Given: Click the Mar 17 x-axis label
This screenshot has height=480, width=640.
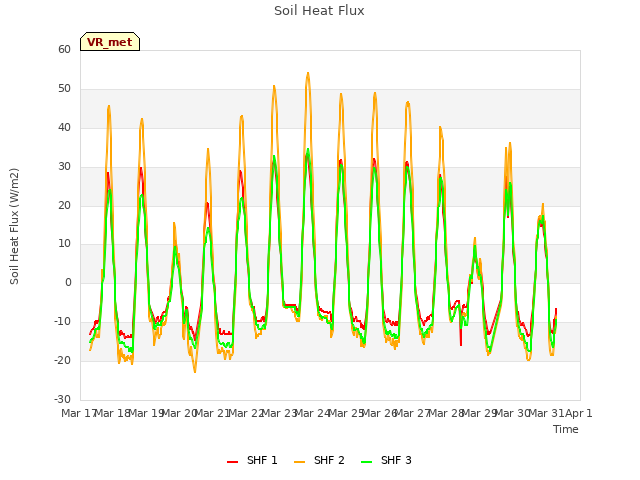Looking at the screenshot, I should coord(79,413).
